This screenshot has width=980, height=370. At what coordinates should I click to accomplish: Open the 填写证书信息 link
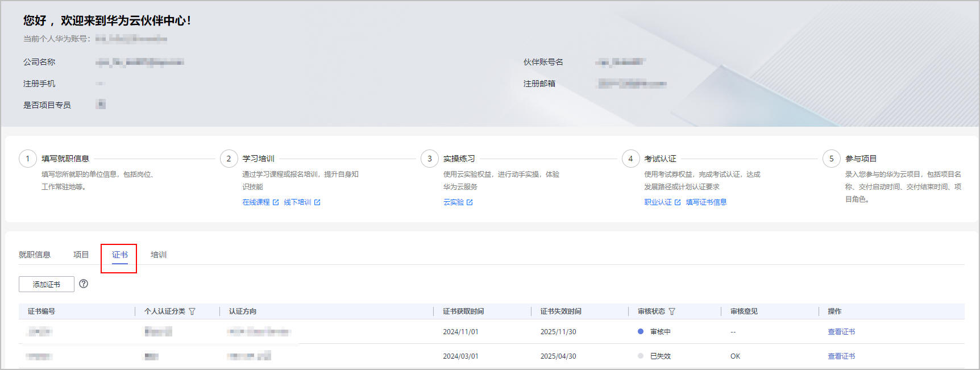tap(706, 202)
